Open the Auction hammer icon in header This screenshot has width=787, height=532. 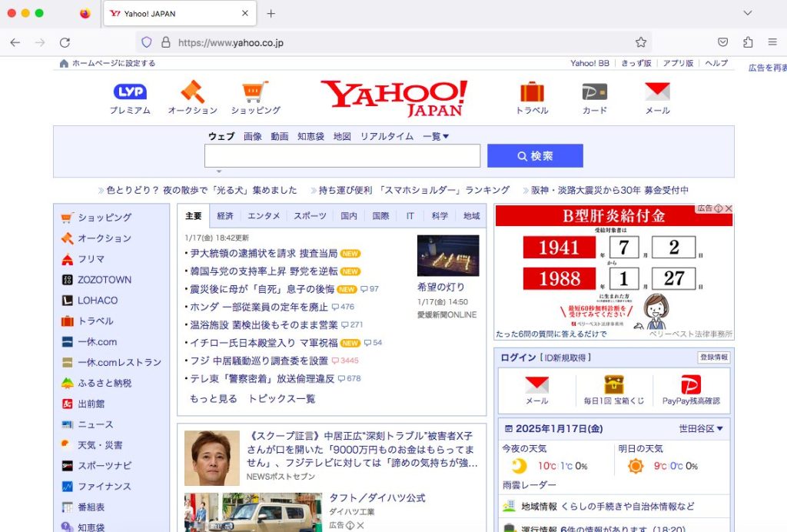point(193,91)
